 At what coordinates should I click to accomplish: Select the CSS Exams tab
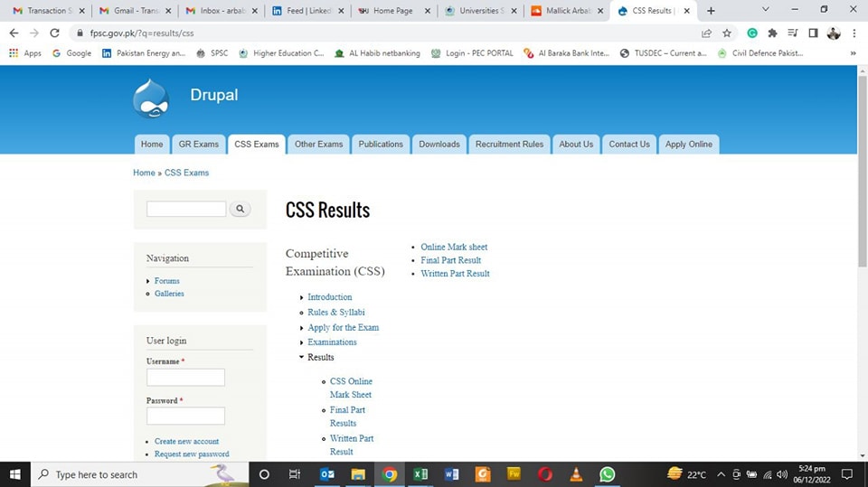click(257, 144)
